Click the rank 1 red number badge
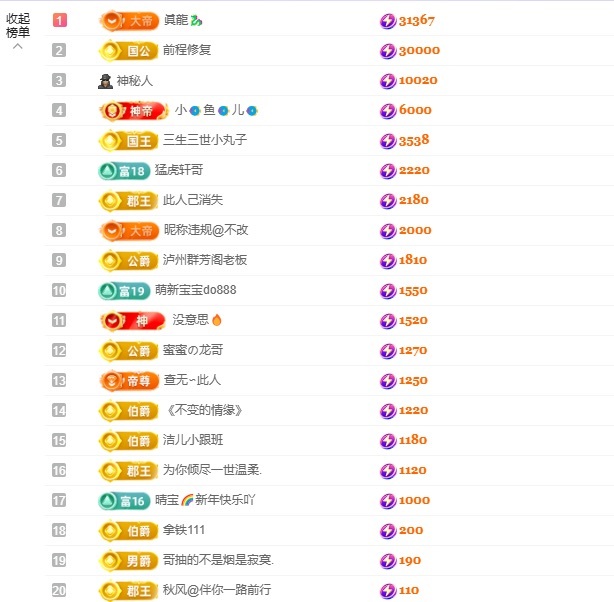The image size is (614, 602). [x=60, y=20]
